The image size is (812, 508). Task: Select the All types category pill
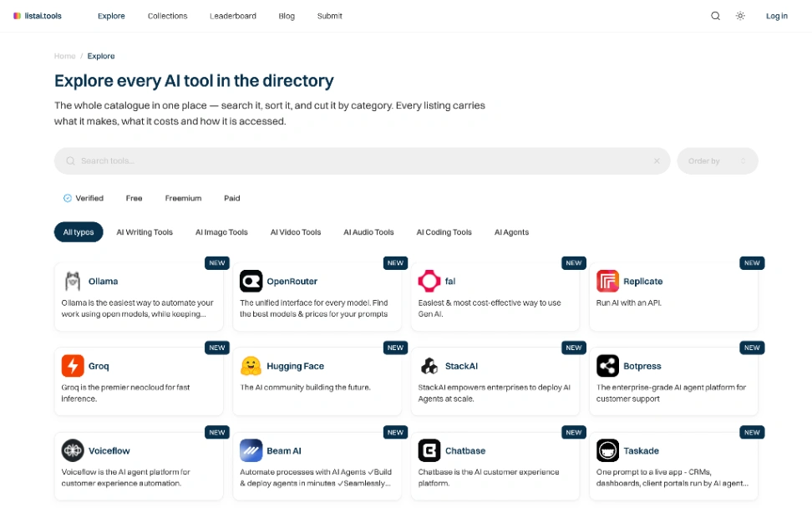point(79,232)
